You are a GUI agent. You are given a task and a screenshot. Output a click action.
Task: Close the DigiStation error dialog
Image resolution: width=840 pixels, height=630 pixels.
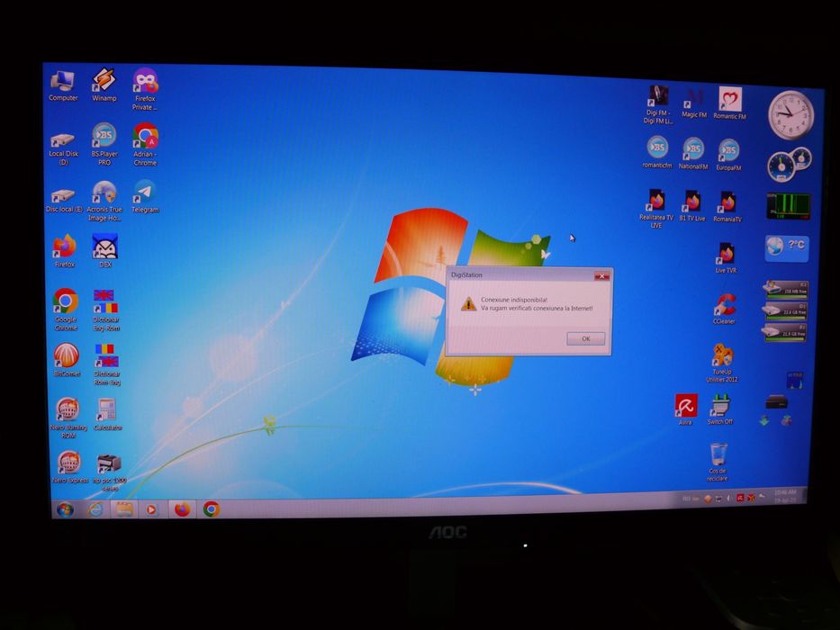point(601,276)
